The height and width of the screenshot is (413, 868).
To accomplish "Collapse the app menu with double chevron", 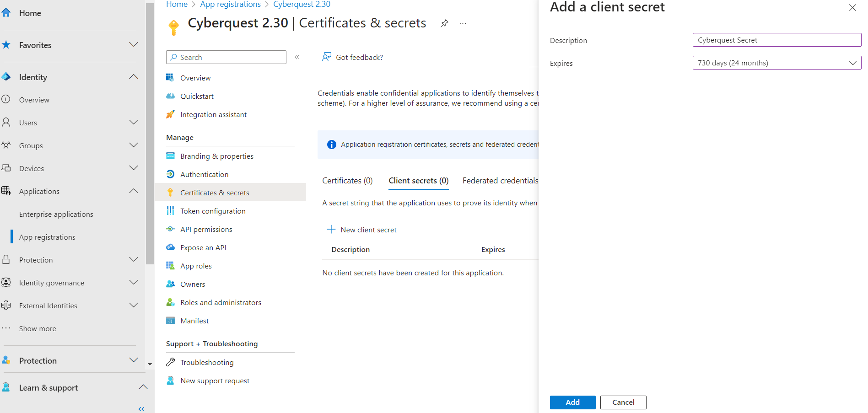I will (x=297, y=57).
